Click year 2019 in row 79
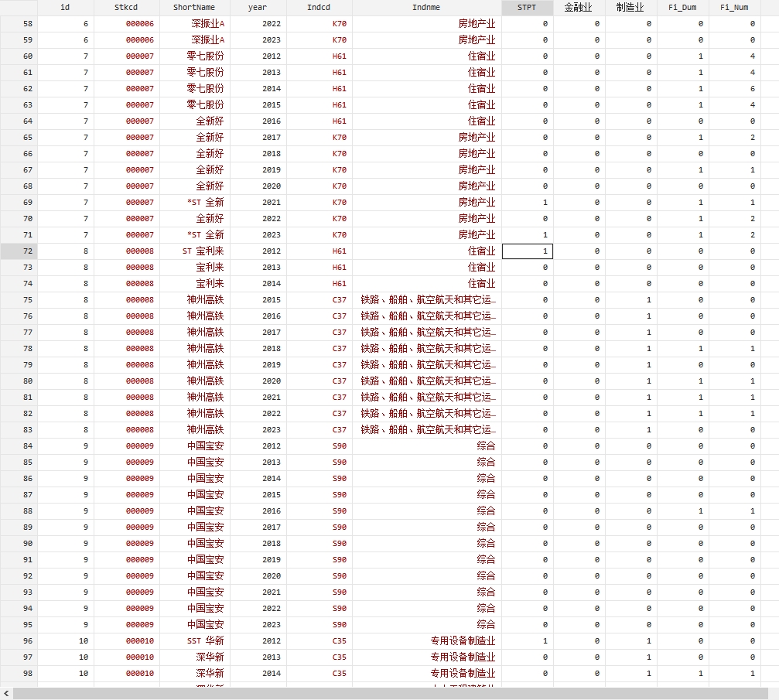The height and width of the screenshot is (700, 779). point(272,365)
